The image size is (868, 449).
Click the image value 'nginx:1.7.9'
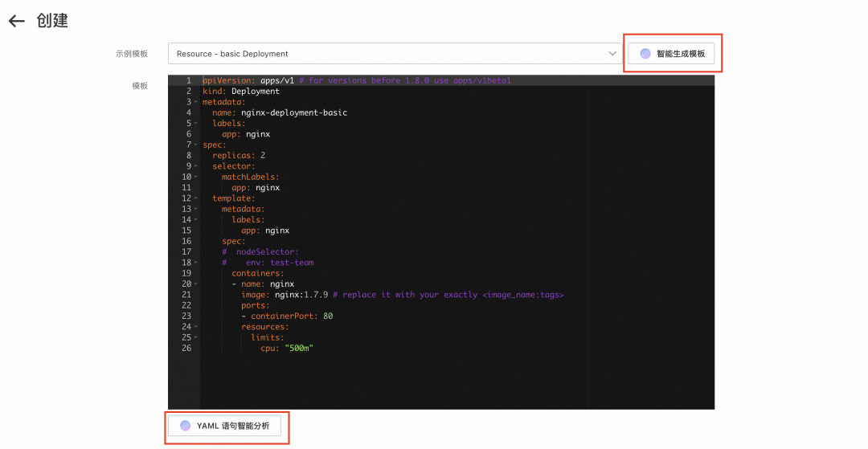(x=301, y=295)
